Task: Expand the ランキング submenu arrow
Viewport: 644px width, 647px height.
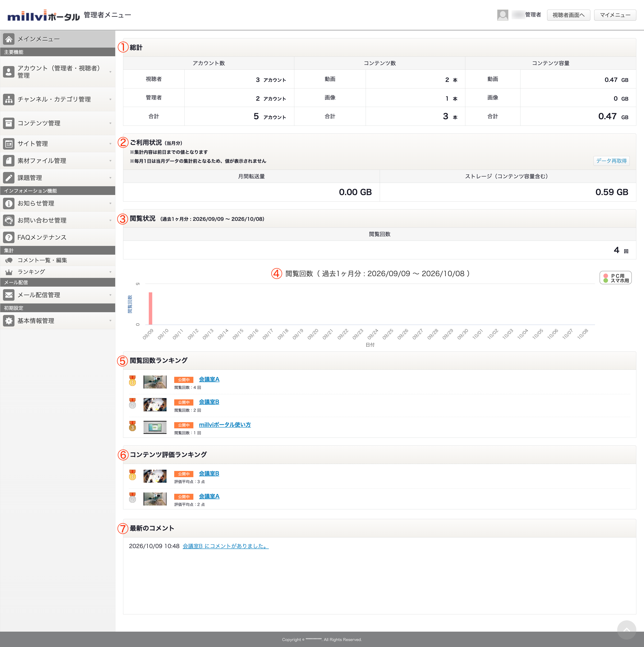Action: 110,272
